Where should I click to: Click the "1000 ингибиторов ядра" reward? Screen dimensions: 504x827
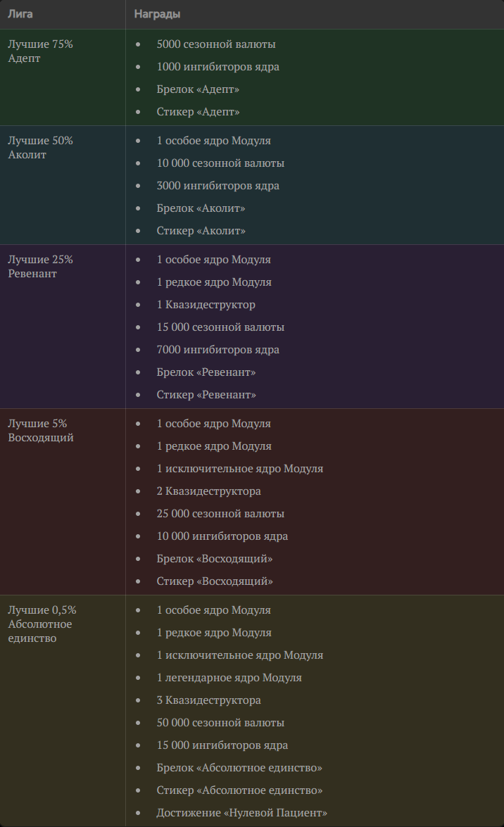coord(218,67)
